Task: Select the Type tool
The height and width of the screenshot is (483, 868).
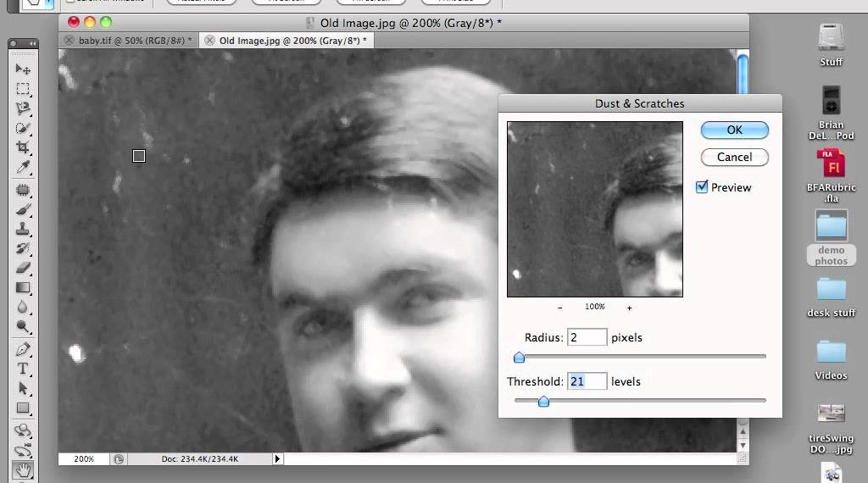Action: [x=23, y=369]
